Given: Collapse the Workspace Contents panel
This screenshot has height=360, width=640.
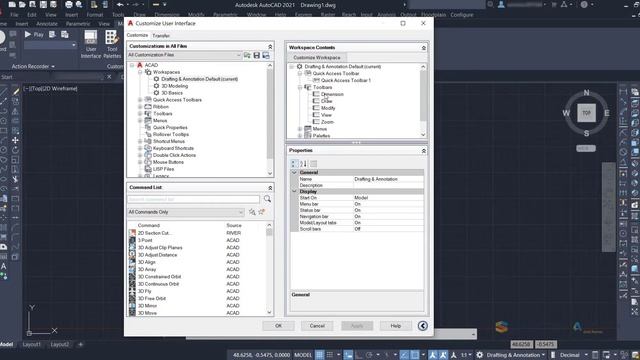Looking at the screenshot, I should coord(424,48).
